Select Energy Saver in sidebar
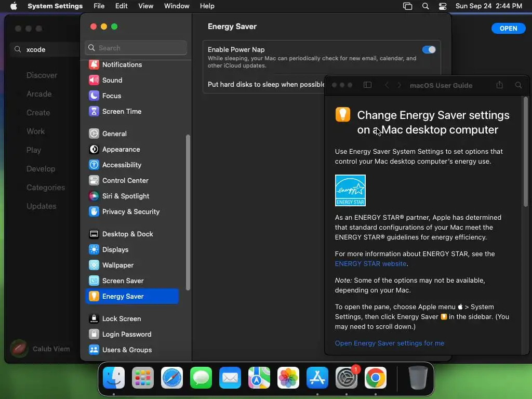532x399 pixels. pos(132,297)
